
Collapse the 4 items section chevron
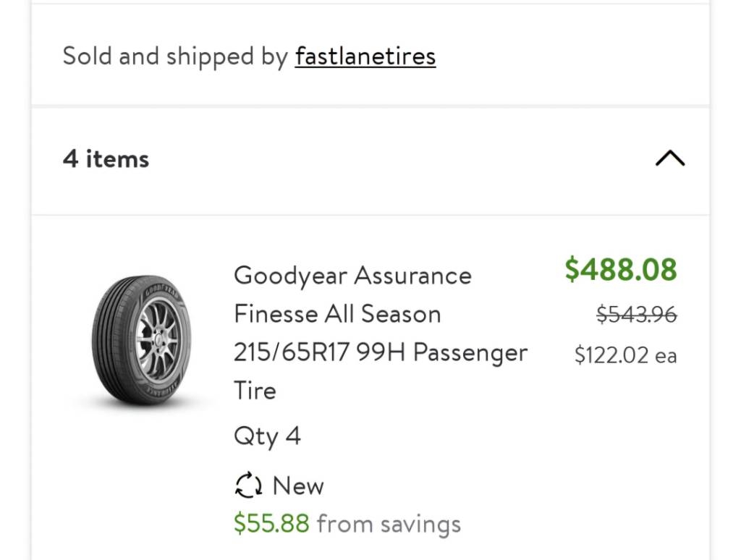(670, 158)
